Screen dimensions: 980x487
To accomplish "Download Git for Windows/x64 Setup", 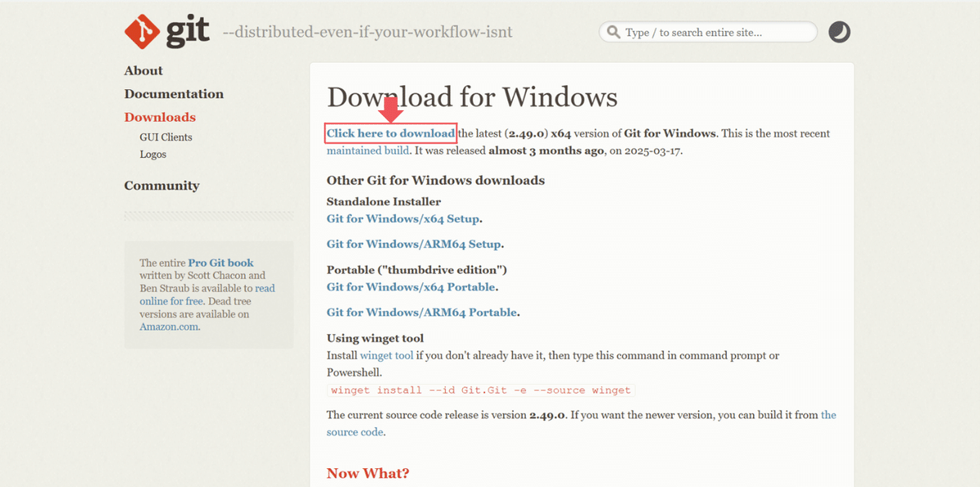I will (403, 218).
